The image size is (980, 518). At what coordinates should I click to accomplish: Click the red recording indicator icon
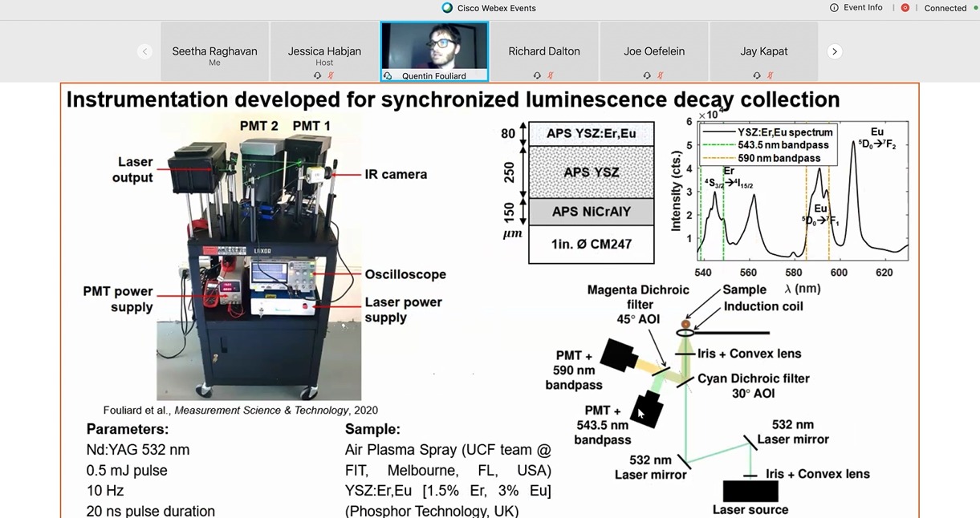[x=905, y=8]
